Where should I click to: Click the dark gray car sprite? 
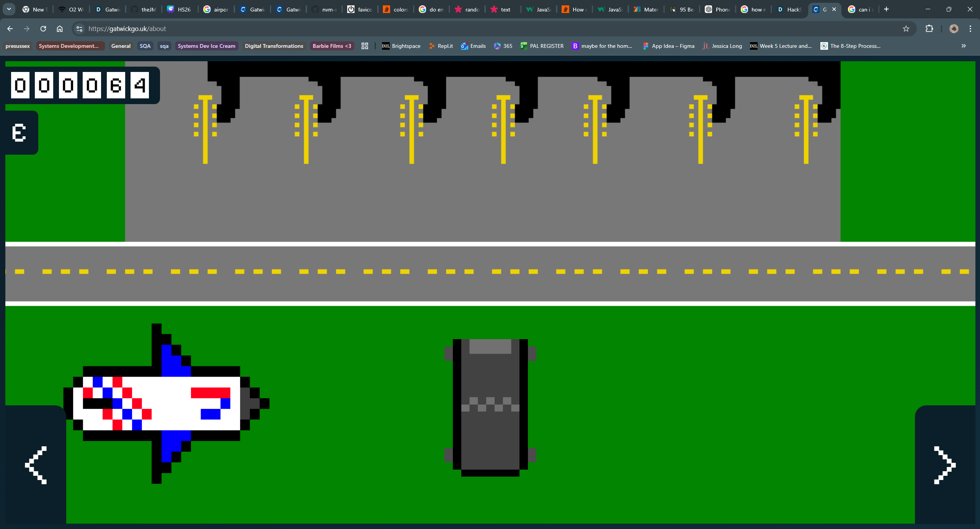click(x=490, y=407)
